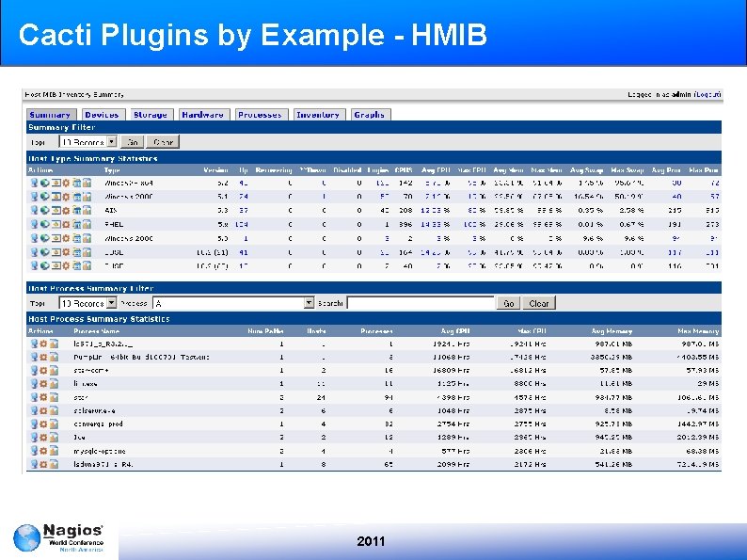Viewport: 747px width, 560px height.
Task: Click computer icon in lsdyna971 process row
Action: point(34,464)
